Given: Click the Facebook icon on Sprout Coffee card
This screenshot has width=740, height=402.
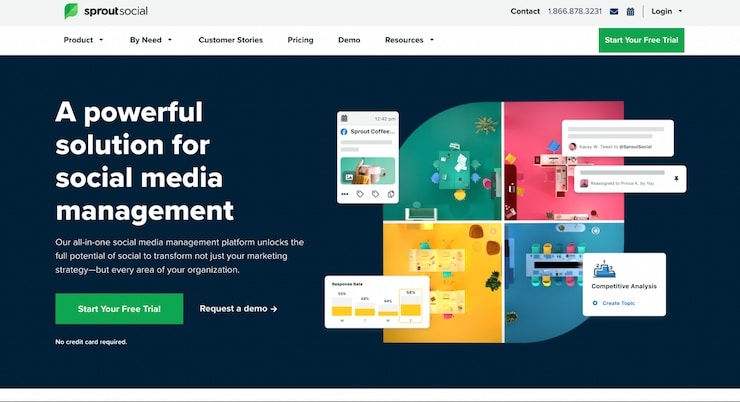Looking at the screenshot, I should tap(344, 132).
